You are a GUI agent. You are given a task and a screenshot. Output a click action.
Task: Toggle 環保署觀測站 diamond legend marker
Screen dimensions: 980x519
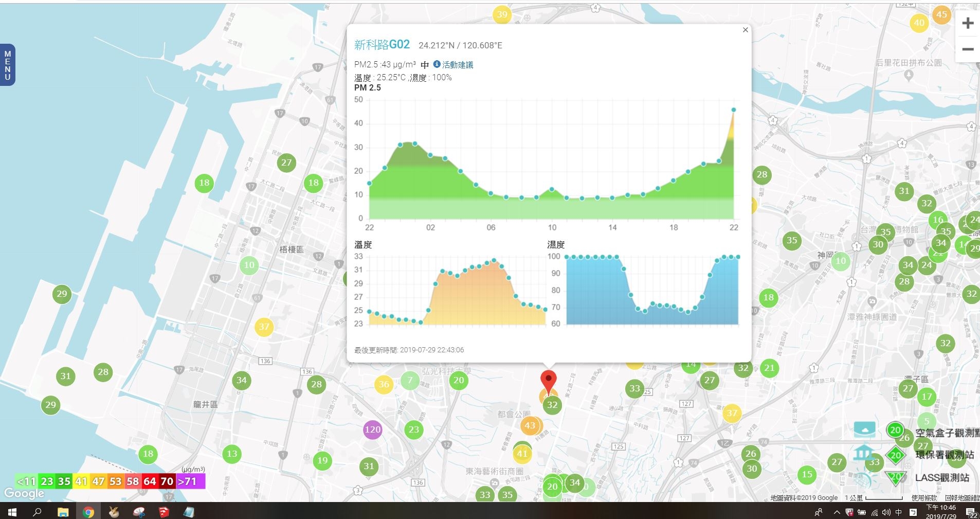pyautogui.click(x=896, y=455)
